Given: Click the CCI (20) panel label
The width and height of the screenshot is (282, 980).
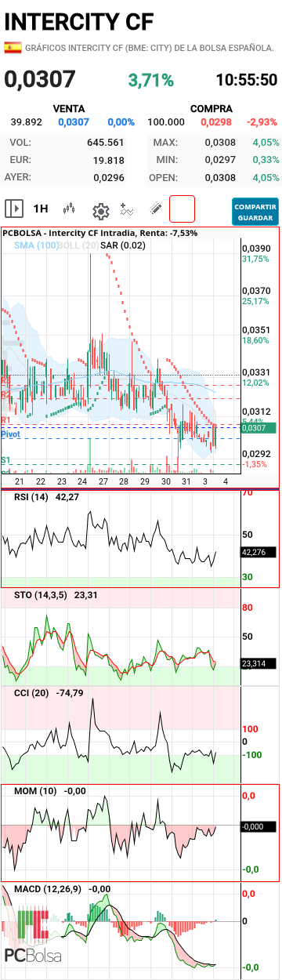Looking at the screenshot, I should coord(49,693).
